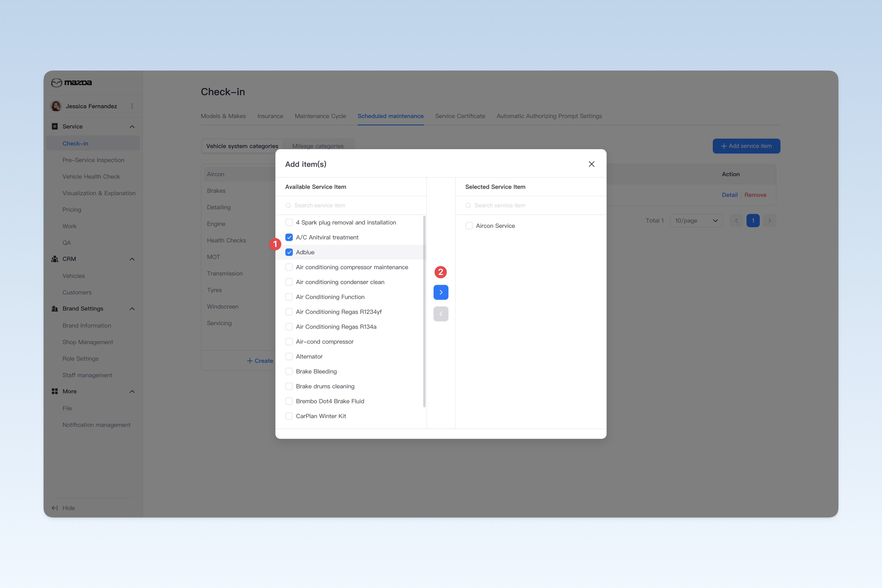Collapse the Service section chevron
The width and height of the screenshot is (882, 588).
[132, 127]
